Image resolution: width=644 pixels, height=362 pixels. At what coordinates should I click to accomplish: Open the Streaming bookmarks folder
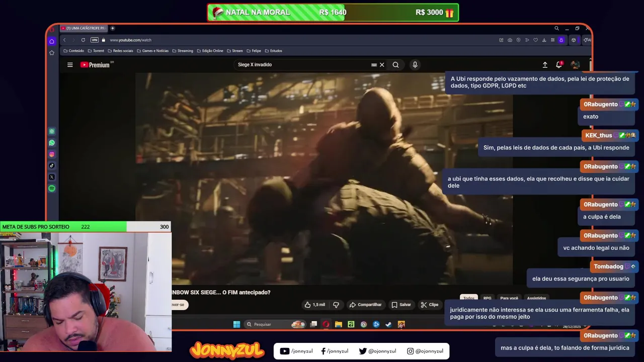[x=183, y=51]
